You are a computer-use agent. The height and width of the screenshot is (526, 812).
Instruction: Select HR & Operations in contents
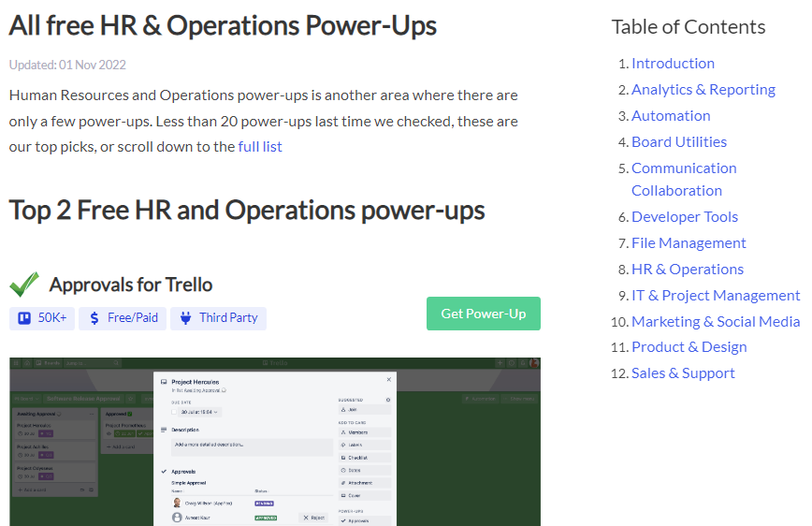[688, 270]
